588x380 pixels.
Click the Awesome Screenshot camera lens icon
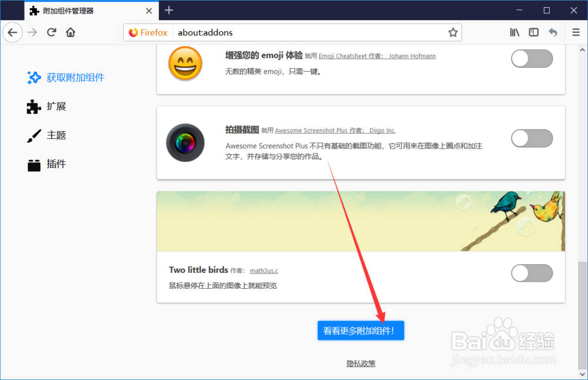[x=185, y=142]
